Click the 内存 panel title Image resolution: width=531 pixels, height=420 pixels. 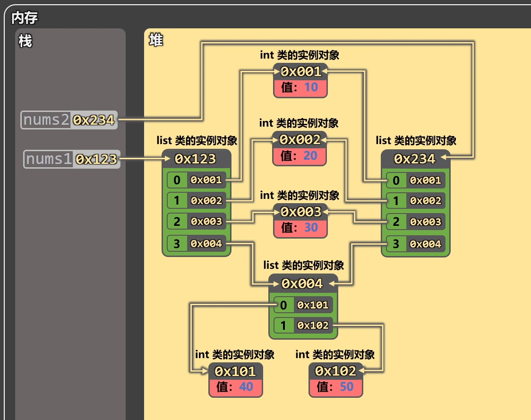(x=25, y=18)
